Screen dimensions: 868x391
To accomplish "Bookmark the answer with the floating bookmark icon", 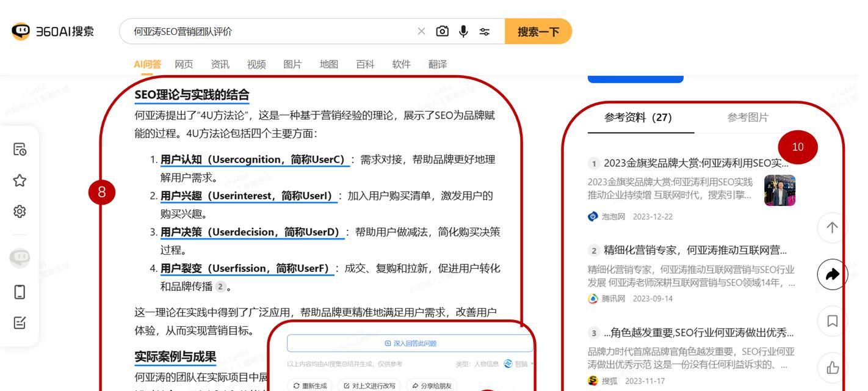I will 832,321.
